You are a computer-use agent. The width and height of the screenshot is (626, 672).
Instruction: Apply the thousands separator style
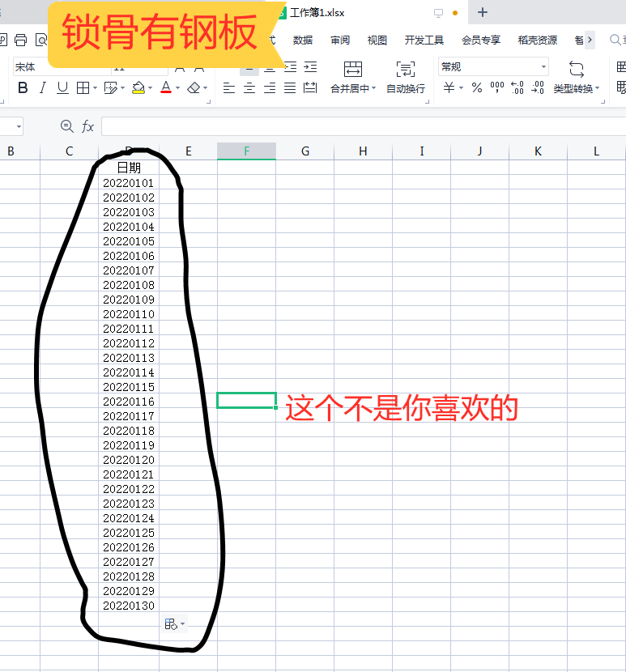click(x=497, y=88)
